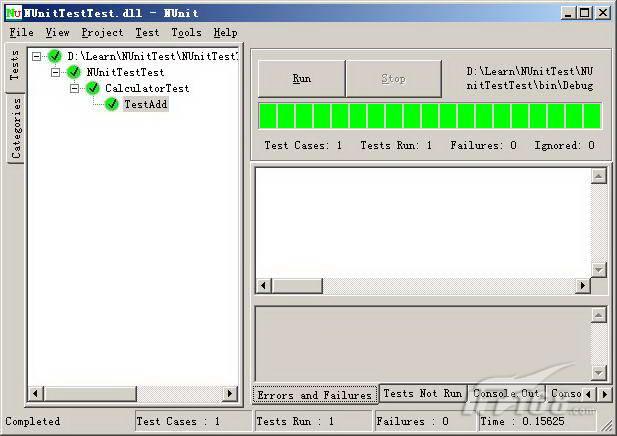Minimize the NUnit window
This screenshot has height=436, width=617.
[x=567, y=13]
